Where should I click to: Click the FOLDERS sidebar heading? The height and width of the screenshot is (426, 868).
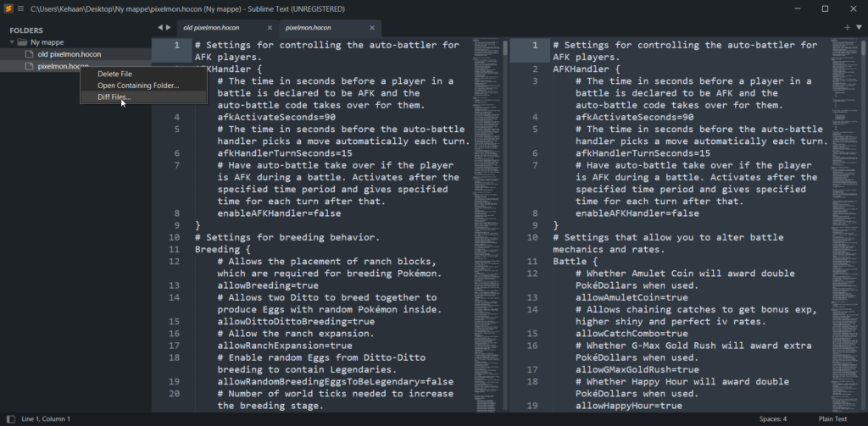pyautogui.click(x=26, y=30)
